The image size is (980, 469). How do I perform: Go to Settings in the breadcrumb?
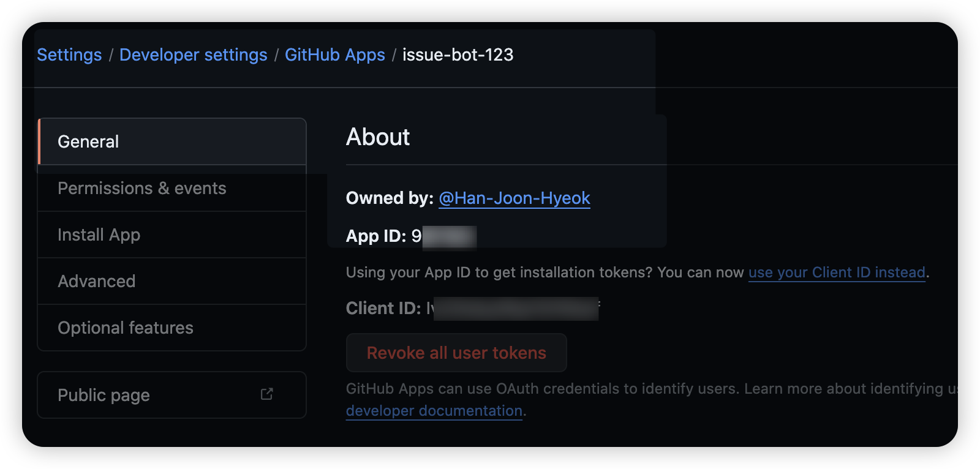(69, 55)
